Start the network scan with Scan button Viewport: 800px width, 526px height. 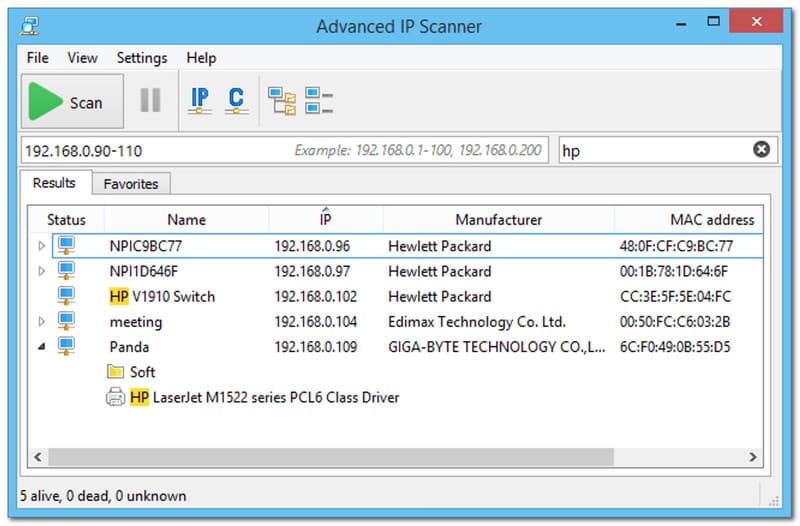(x=72, y=101)
